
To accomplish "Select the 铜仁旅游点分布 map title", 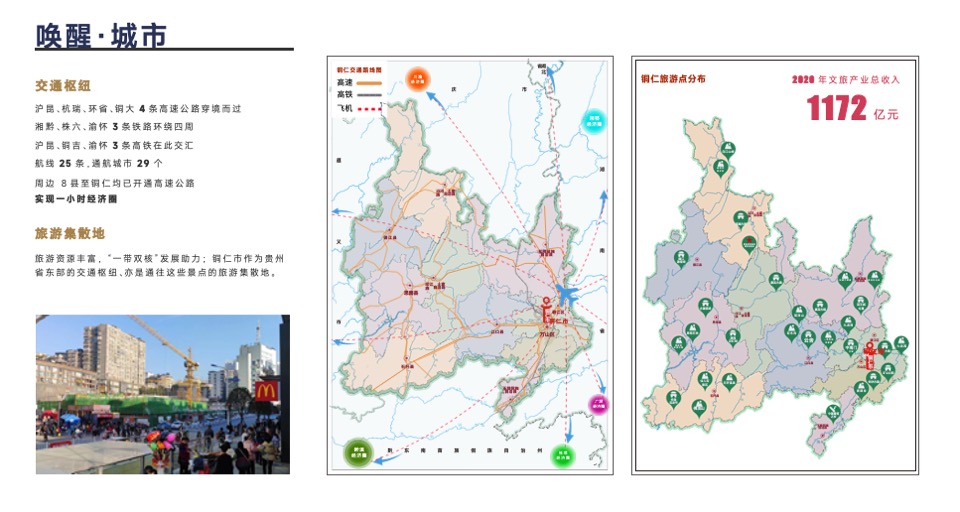I will (x=672, y=78).
